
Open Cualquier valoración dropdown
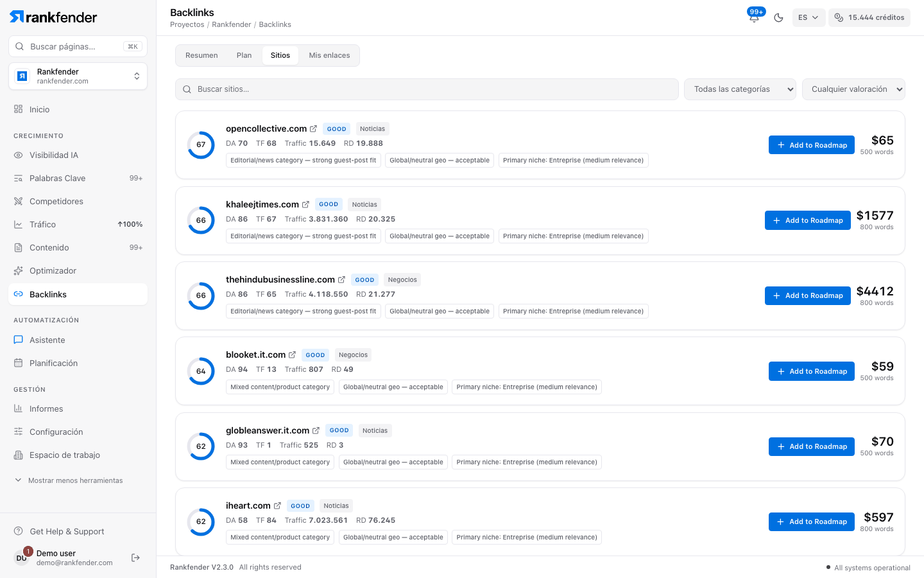[853, 89]
